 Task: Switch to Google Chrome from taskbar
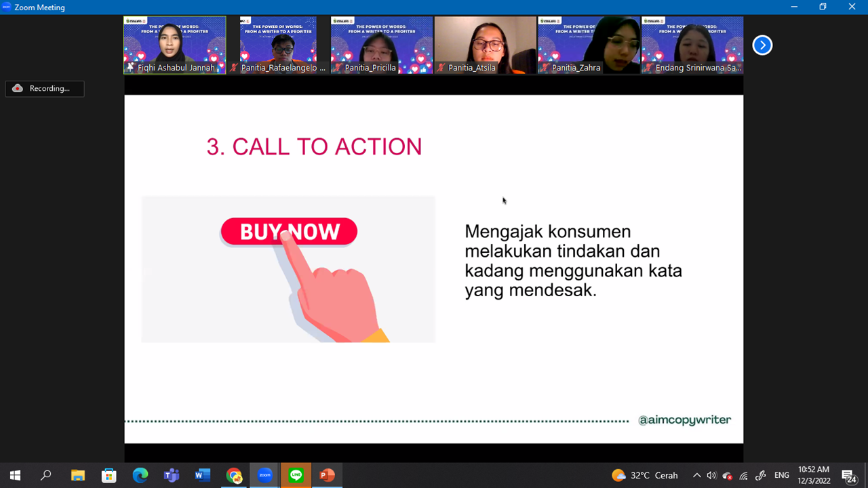(234, 475)
